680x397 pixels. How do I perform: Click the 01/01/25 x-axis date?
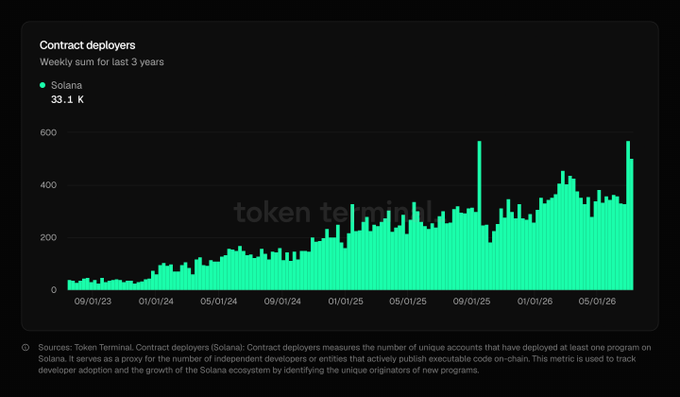click(346, 301)
